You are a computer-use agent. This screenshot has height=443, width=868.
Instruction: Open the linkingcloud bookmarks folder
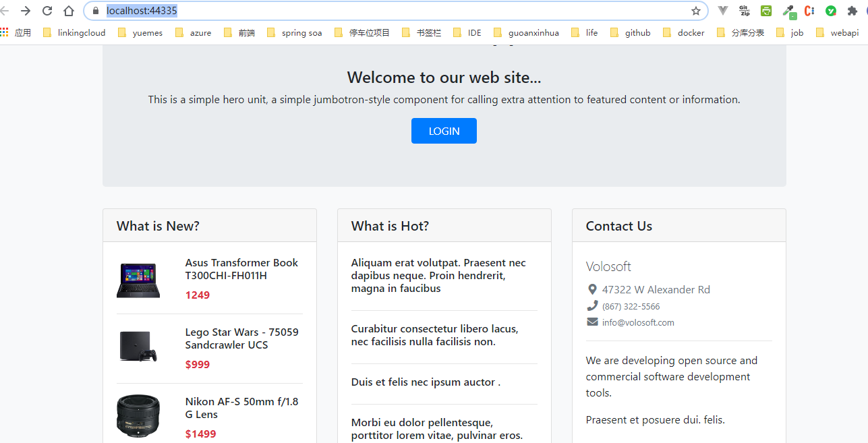click(74, 32)
